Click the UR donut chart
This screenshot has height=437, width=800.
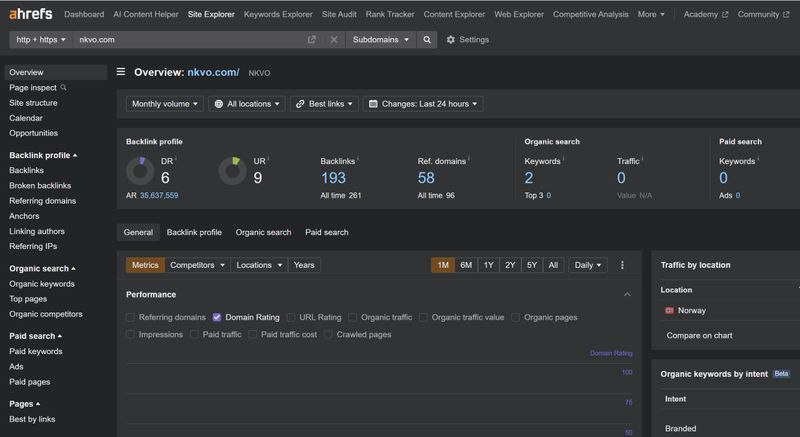tap(233, 171)
